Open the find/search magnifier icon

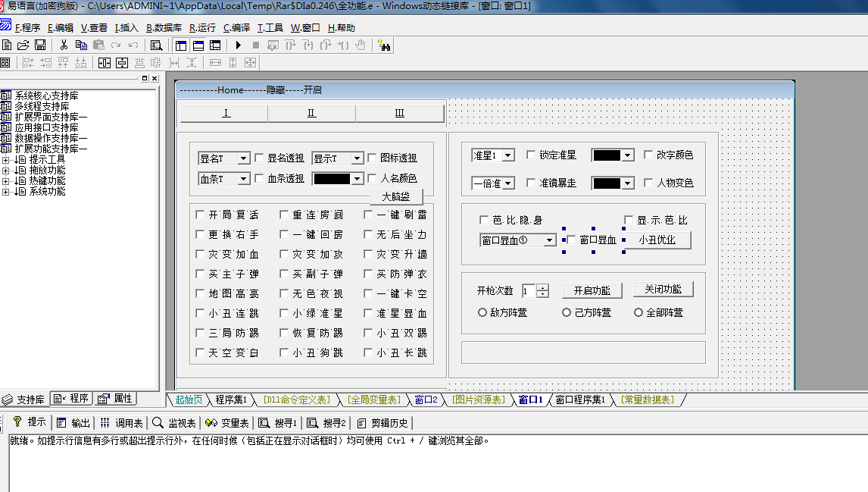tap(157, 45)
